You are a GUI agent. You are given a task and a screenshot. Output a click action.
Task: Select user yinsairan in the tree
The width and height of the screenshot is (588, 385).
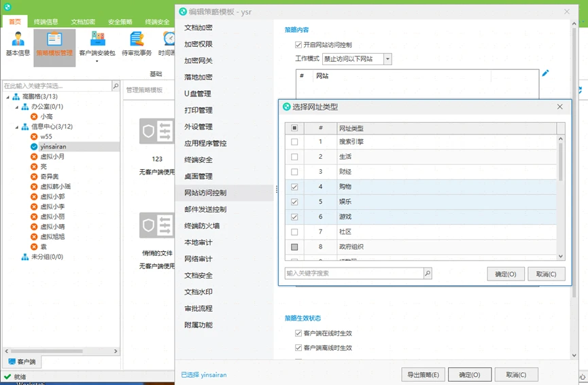click(53, 147)
